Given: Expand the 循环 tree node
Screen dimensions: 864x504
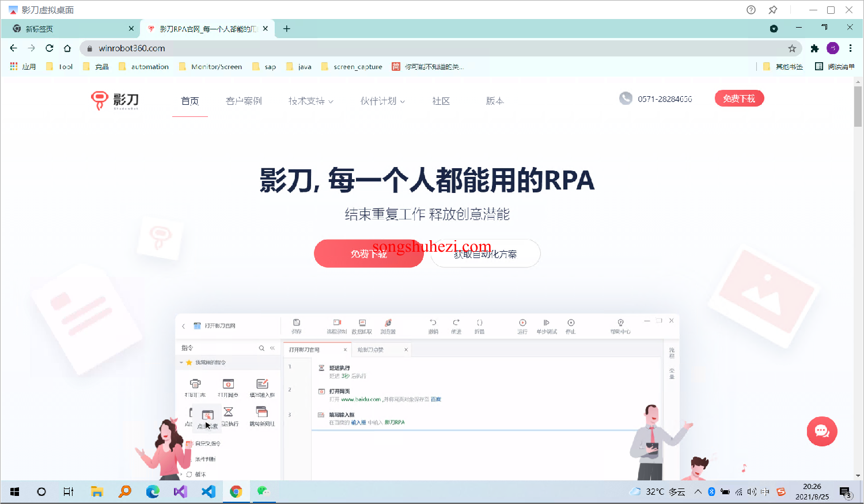Looking at the screenshot, I should (182, 475).
